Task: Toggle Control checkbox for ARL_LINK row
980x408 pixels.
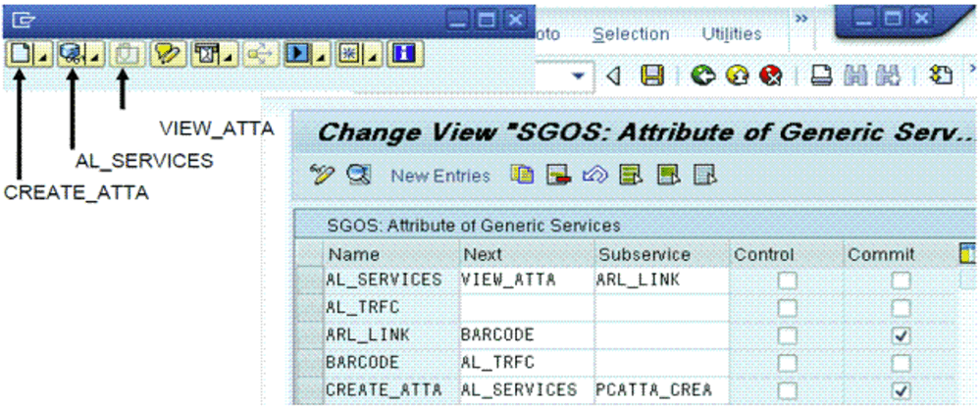Action: [x=786, y=335]
